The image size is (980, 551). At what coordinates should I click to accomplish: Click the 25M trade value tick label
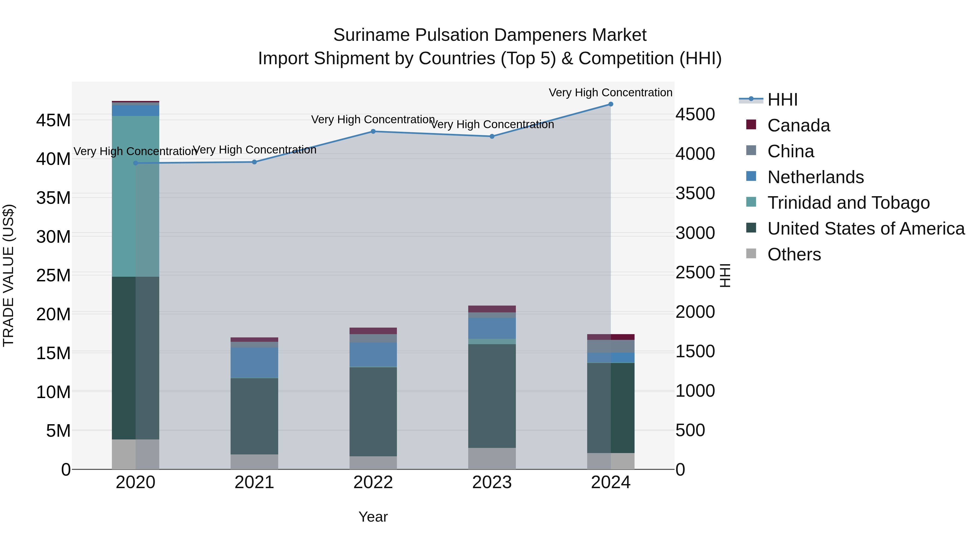pos(53,275)
